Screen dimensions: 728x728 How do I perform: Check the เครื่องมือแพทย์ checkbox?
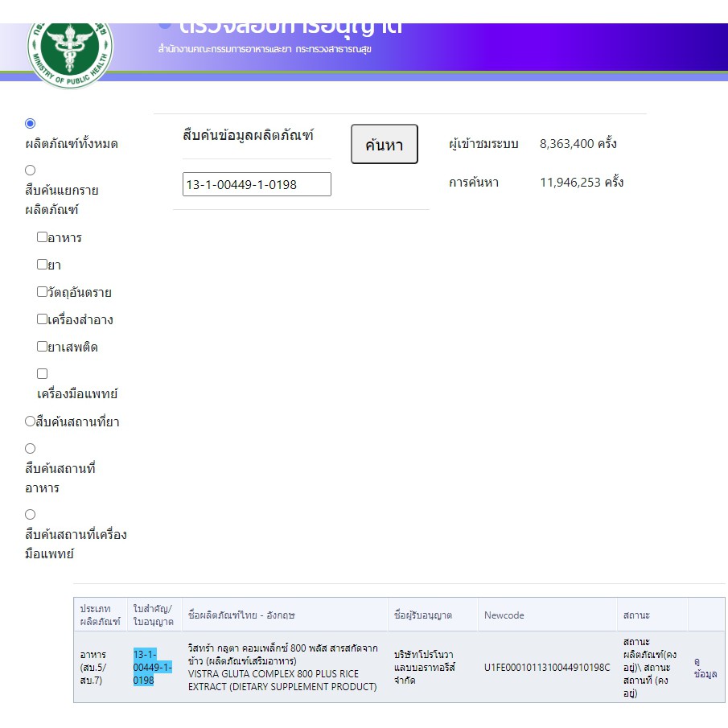pos(43,374)
